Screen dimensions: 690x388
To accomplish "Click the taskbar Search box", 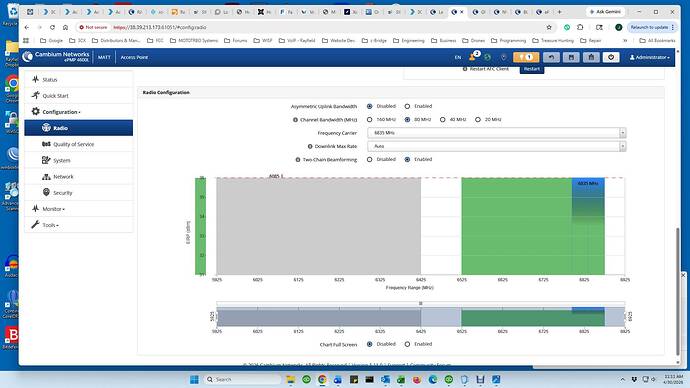I will tap(242, 379).
